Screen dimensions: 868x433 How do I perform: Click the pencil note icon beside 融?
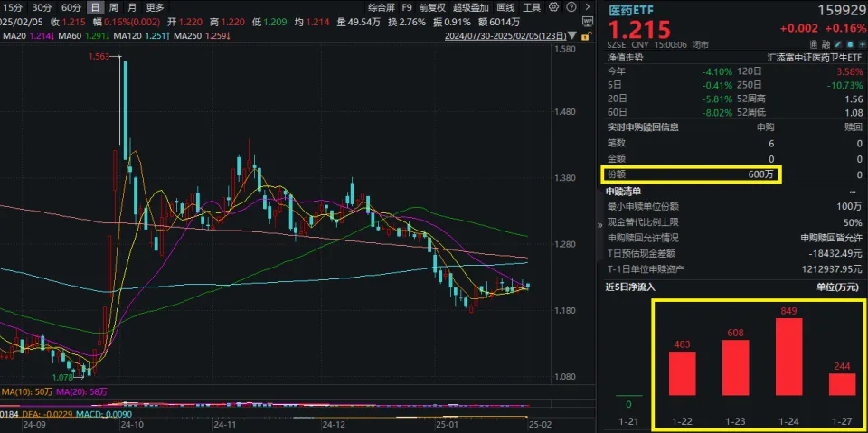(x=839, y=43)
